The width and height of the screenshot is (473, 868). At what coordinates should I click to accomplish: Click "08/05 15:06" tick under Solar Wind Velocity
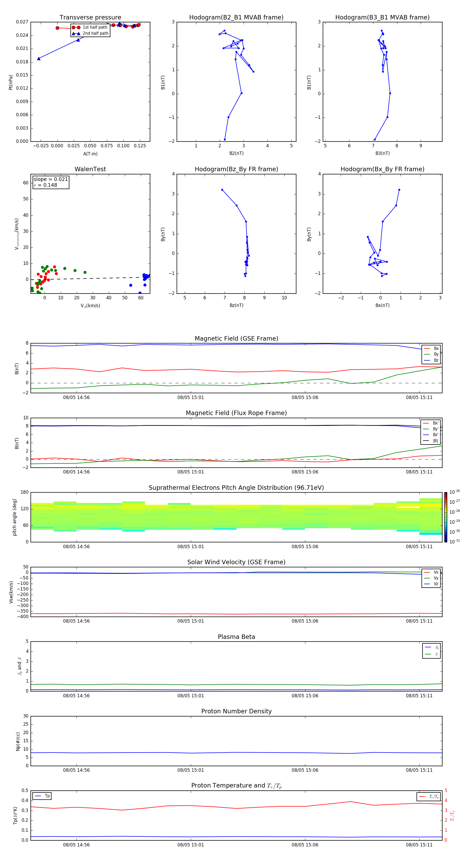[x=305, y=621]
